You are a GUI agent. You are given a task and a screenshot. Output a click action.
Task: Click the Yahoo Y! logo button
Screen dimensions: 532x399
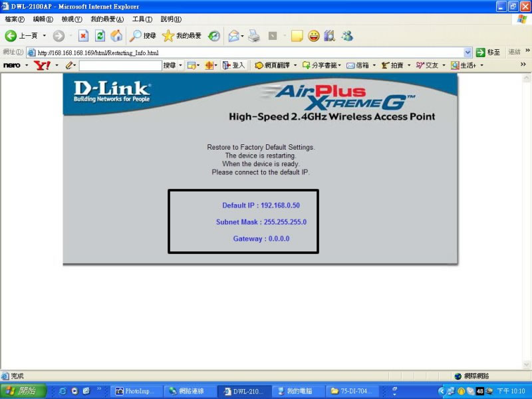coord(42,65)
